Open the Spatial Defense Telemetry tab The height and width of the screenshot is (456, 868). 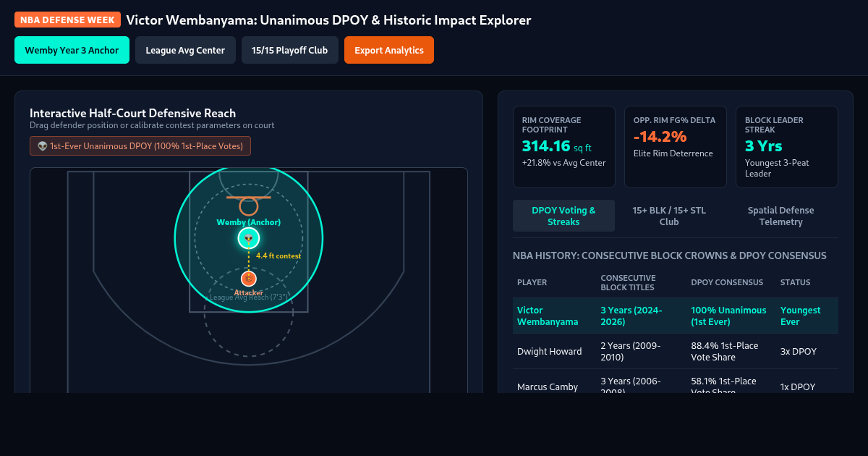tap(781, 216)
